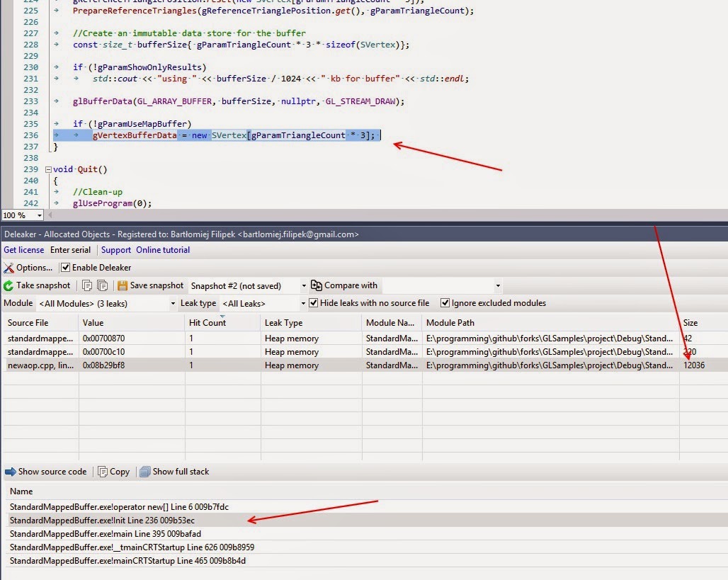Open Deleaker Options with the tools icon
Viewport: 728px width, 580px height.
pos(8,268)
